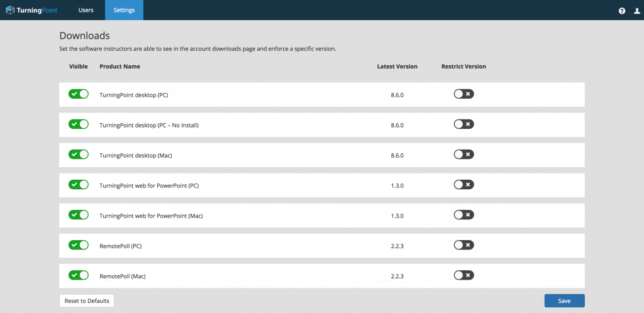Click the Save button

tap(564, 300)
